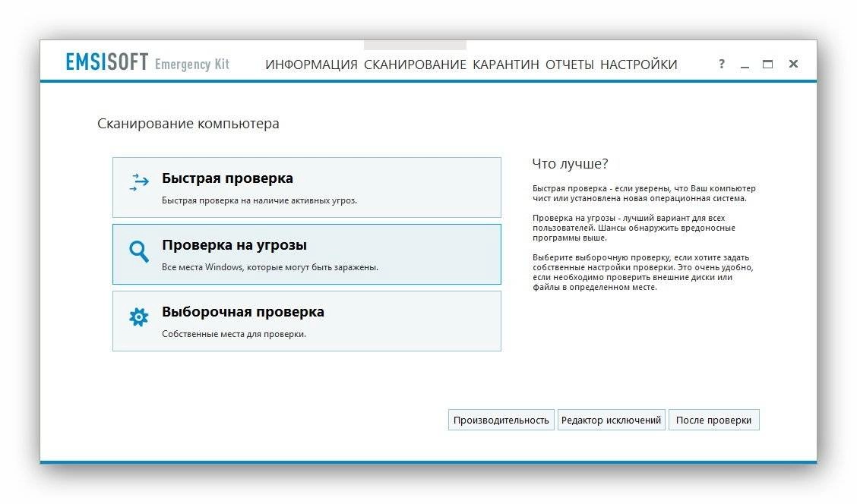Click text Собственные места для проверки.

tap(234, 334)
